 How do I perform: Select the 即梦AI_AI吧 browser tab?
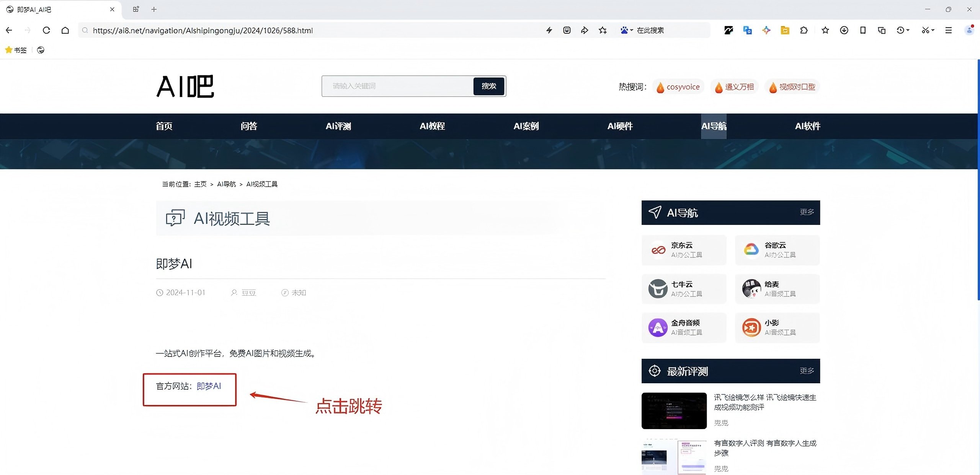click(x=57, y=9)
